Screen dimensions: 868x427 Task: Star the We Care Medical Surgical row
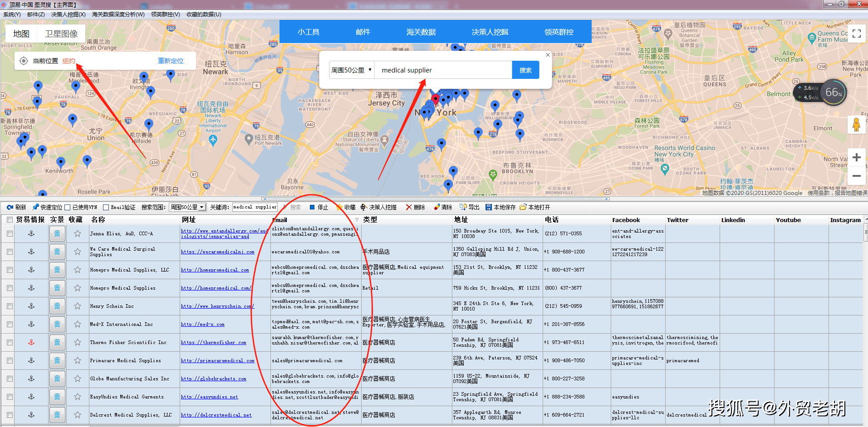pos(78,252)
